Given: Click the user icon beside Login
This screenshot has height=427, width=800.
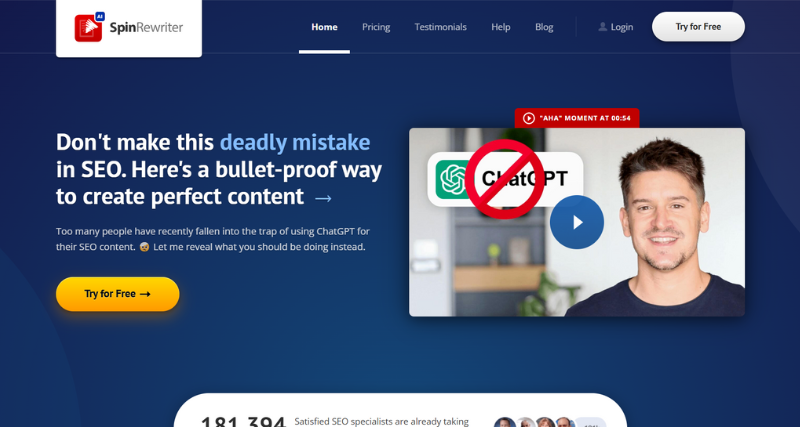Looking at the screenshot, I should point(602,27).
